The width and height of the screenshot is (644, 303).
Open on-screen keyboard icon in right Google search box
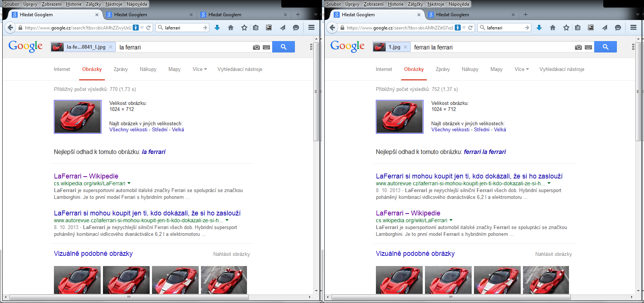(589, 47)
